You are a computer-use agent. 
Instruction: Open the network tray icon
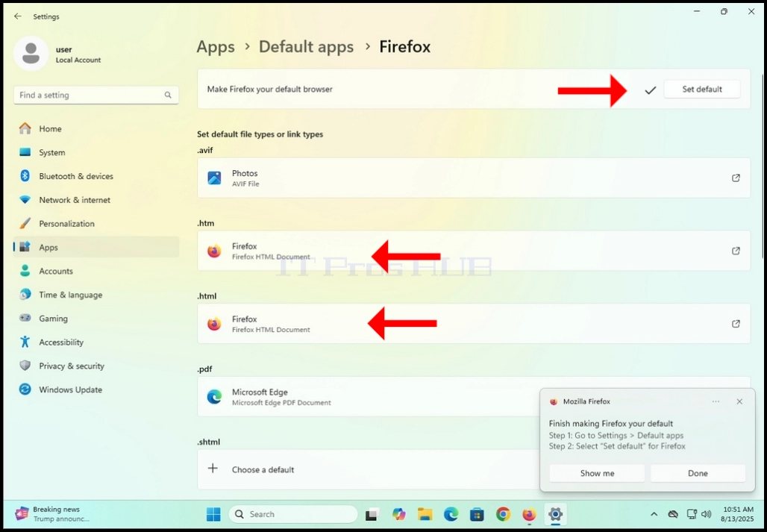(x=692, y=514)
